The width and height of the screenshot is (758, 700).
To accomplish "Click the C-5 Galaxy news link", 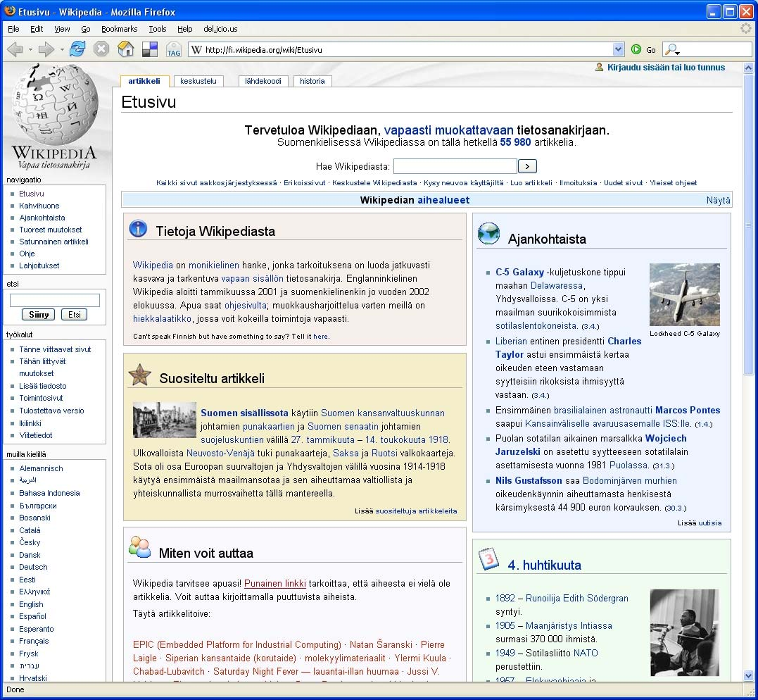I will 519,272.
